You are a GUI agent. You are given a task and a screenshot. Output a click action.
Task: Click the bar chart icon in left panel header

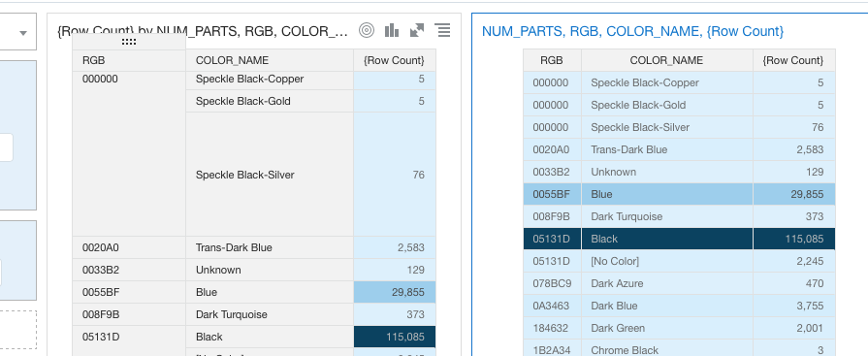click(392, 30)
